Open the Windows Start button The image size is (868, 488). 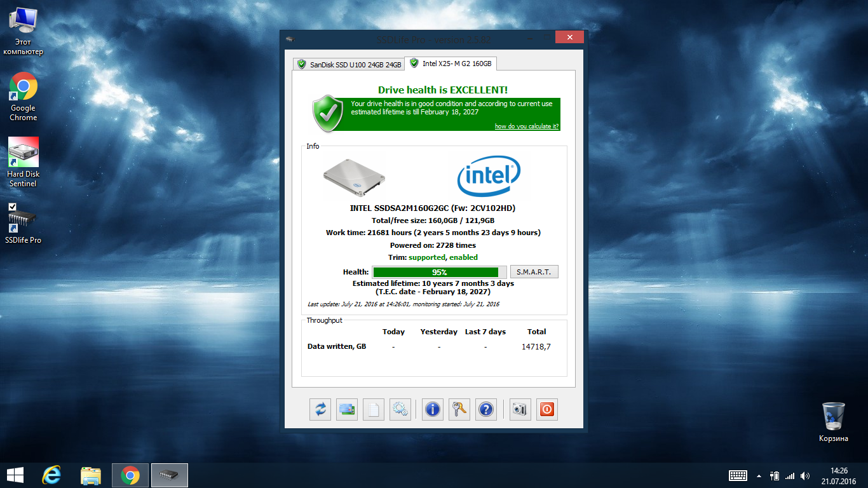tap(15, 475)
